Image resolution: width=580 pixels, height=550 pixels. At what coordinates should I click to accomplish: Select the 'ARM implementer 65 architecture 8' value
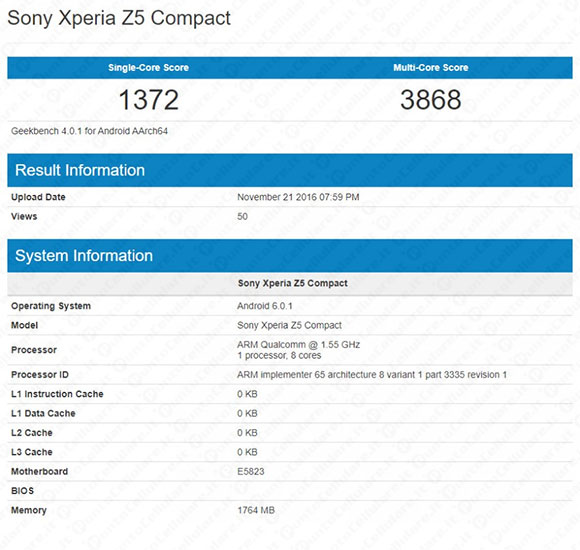[372, 375]
